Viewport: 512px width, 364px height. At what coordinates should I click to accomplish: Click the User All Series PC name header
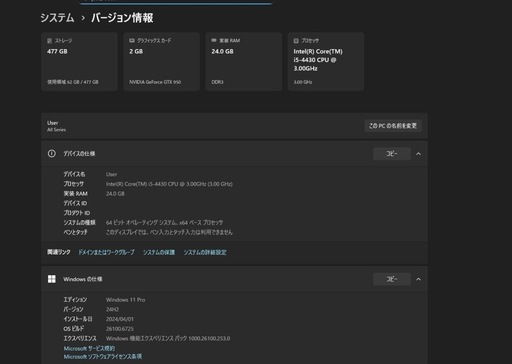click(x=56, y=126)
